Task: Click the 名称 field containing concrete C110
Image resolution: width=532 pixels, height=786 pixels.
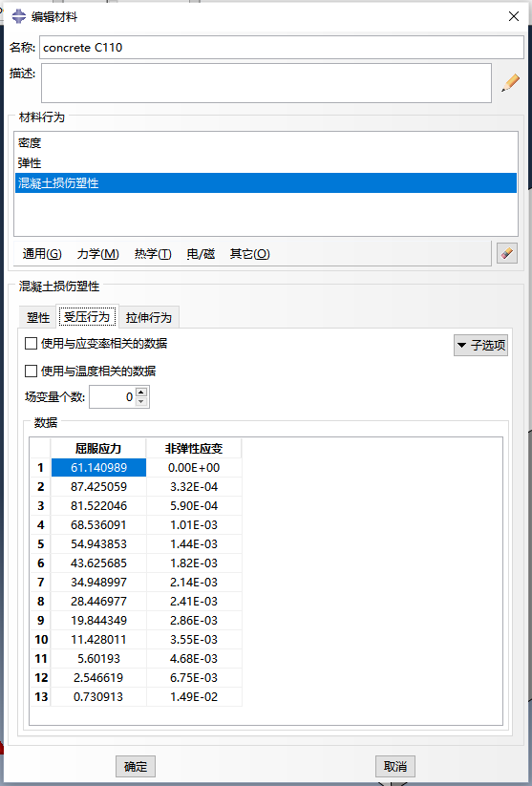Action: 282,48
